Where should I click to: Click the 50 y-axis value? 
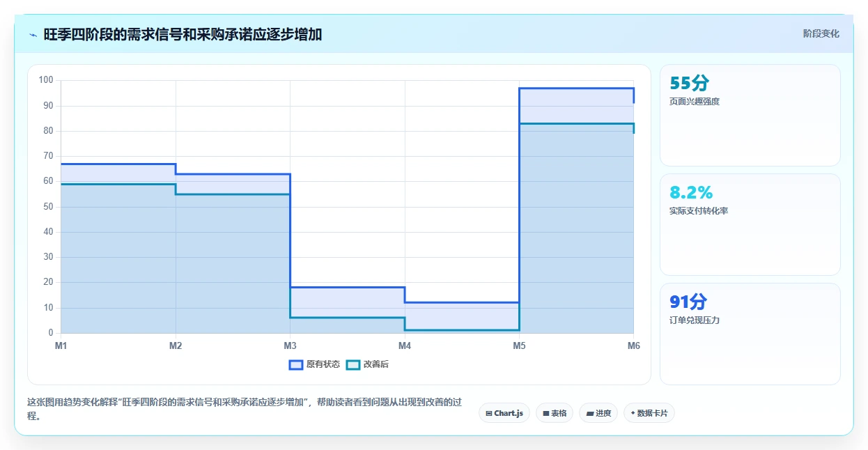(x=48, y=207)
